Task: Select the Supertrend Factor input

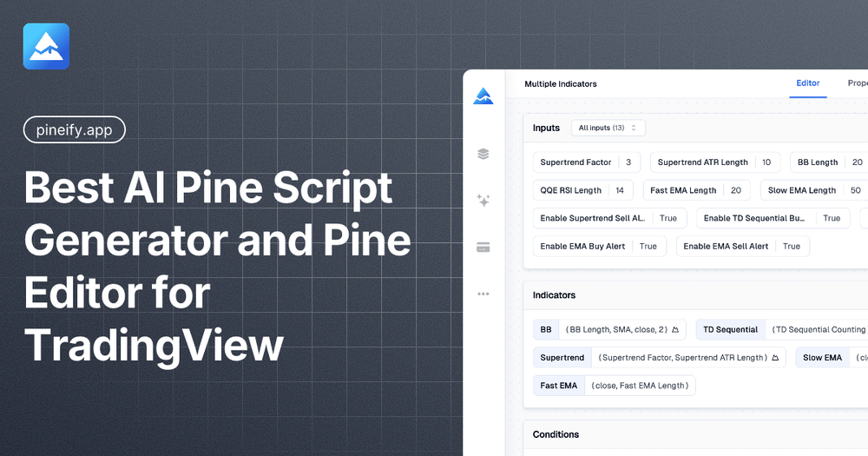Action: pyautogui.click(x=586, y=162)
